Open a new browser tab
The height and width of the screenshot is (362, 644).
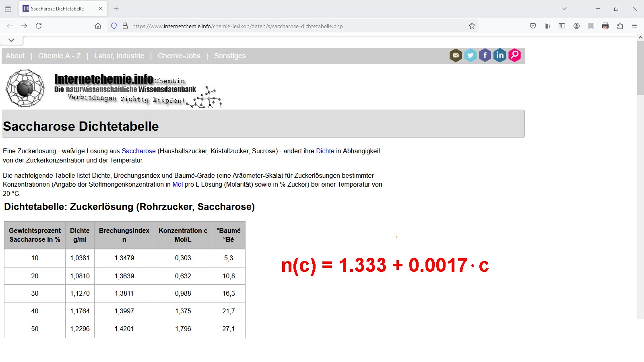coord(116,8)
